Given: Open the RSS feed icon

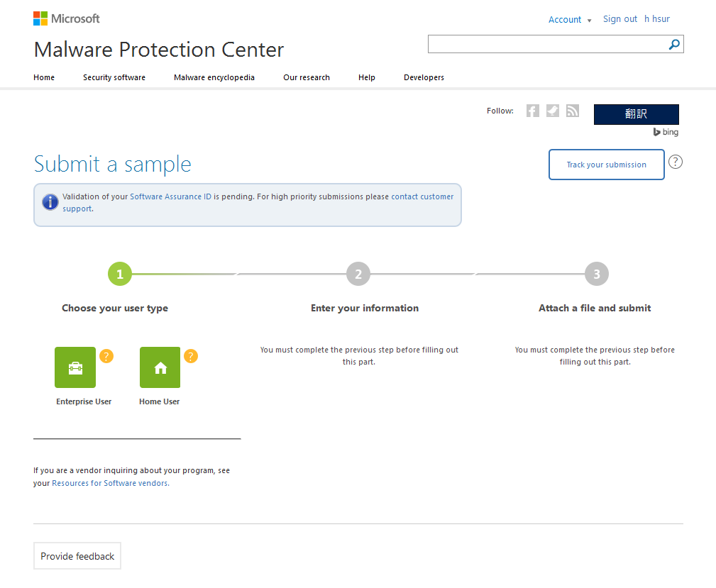Looking at the screenshot, I should [572, 111].
